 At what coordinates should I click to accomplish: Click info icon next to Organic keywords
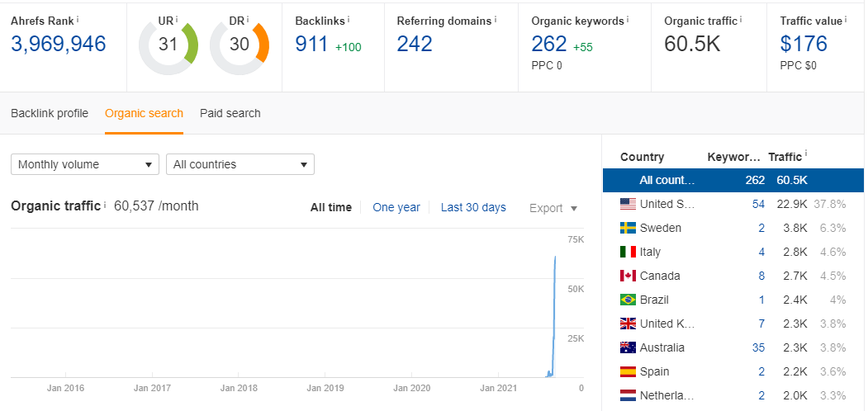tap(628, 19)
